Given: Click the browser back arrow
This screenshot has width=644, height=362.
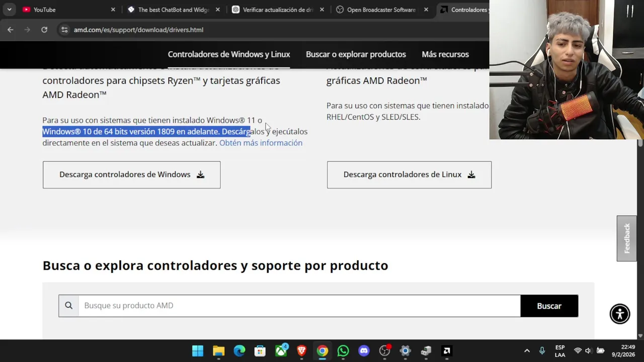Looking at the screenshot, I should (x=10, y=30).
